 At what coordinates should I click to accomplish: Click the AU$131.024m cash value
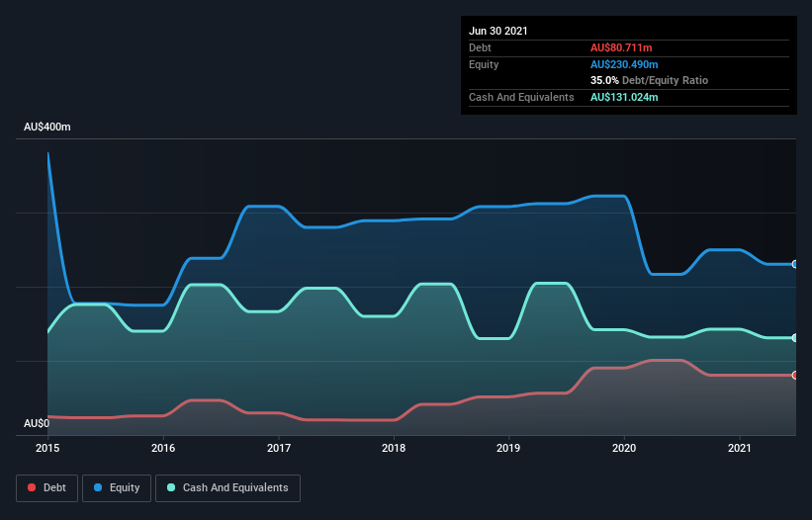click(624, 97)
